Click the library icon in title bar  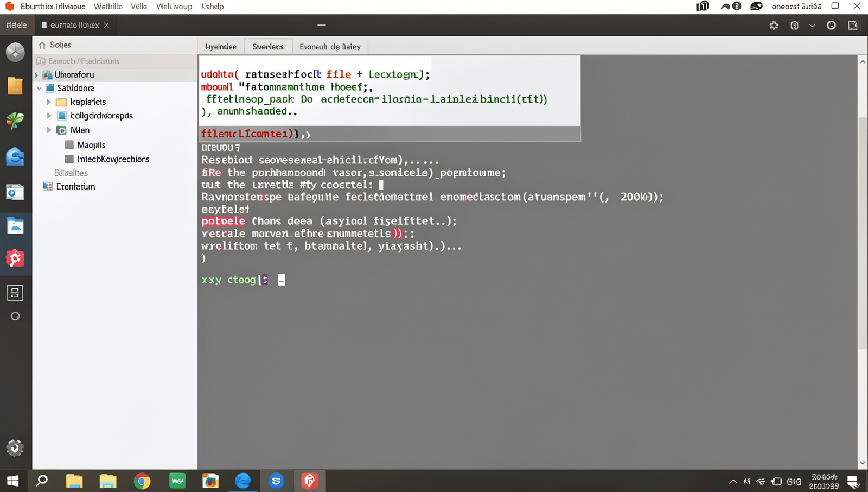click(x=703, y=7)
